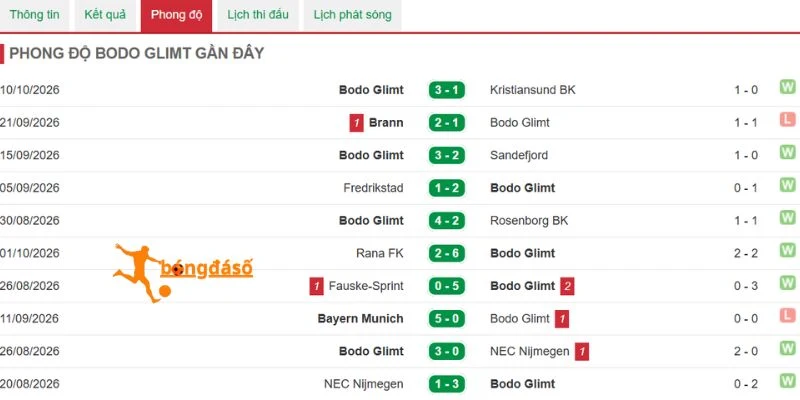Open the 3 - 1 score against Kristiansund BK
The height and width of the screenshot is (400, 800).
point(447,90)
